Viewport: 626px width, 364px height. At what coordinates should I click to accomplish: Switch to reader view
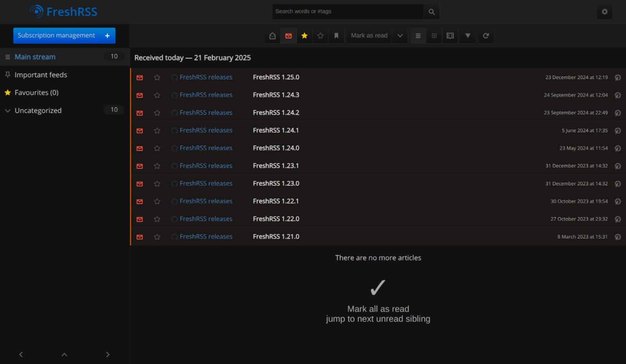tap(450, 36)
